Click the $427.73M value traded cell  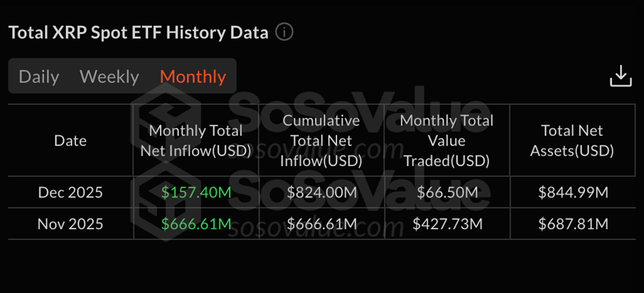(x=446, y=223)
